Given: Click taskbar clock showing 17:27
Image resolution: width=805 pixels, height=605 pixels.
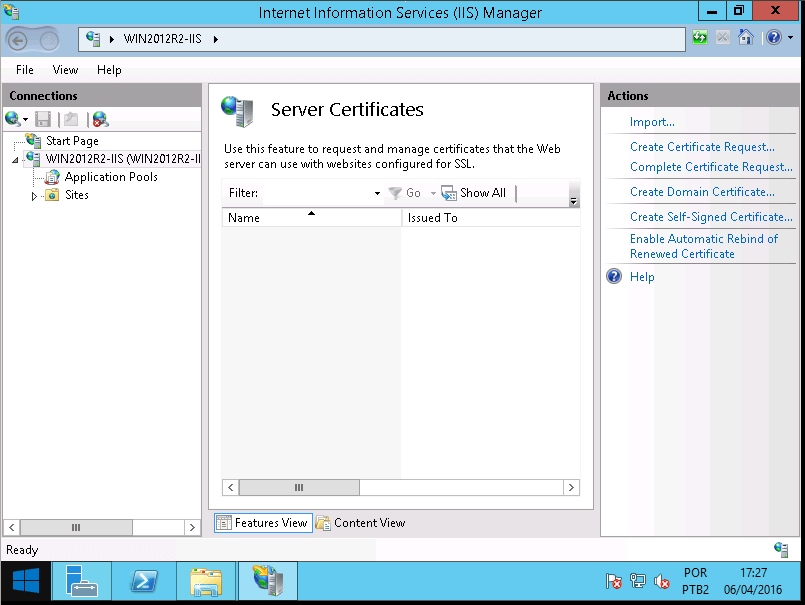Looking at the screenshot, I should [x=753, y=581].
